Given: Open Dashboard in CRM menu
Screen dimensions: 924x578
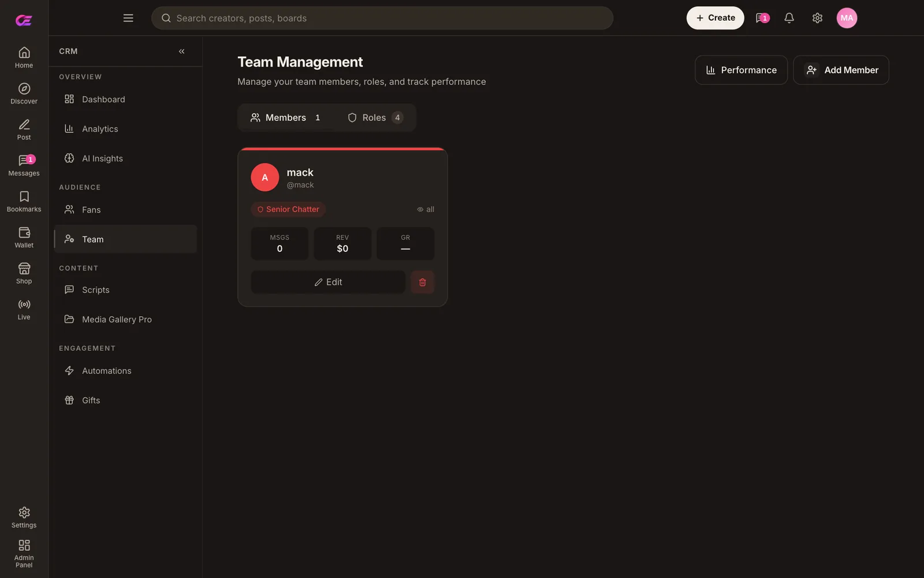Looking at the screenshot, I should 125,99.
